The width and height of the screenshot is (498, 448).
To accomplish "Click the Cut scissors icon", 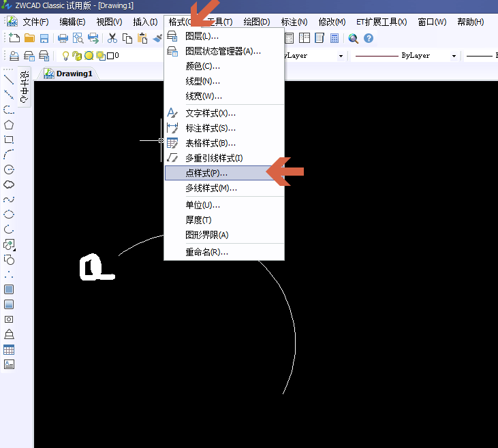I will [x=112, y=38].
